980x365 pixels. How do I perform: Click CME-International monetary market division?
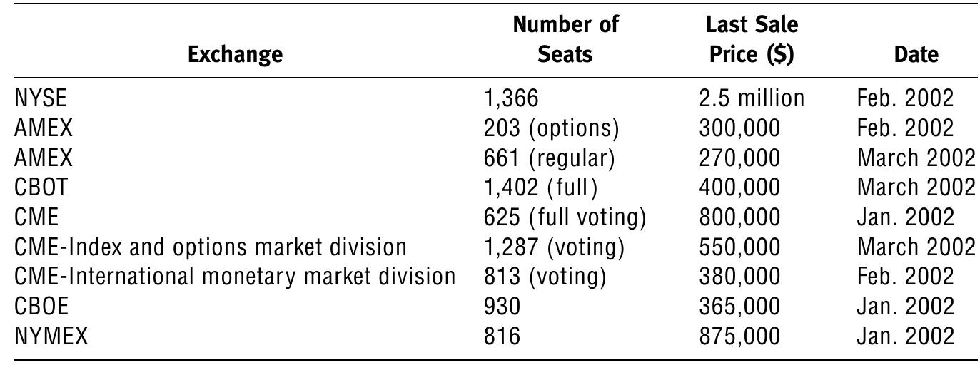tap(235, 276)
